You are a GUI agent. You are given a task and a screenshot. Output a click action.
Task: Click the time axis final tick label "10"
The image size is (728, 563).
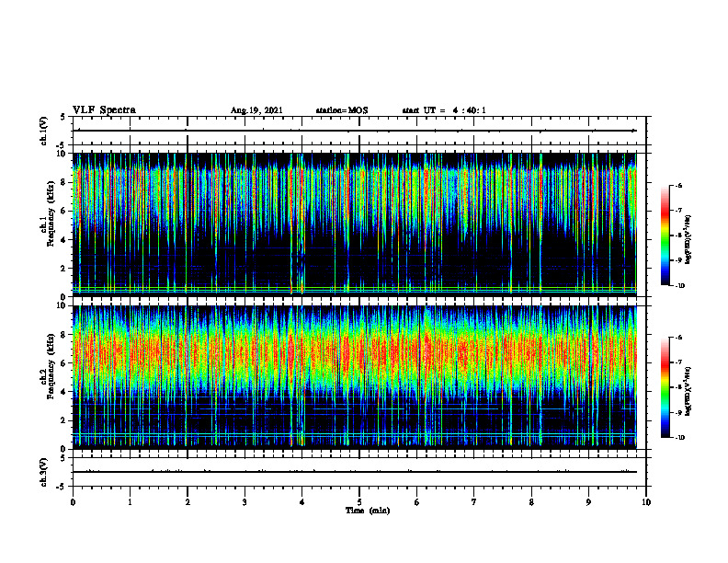[646, 502]
